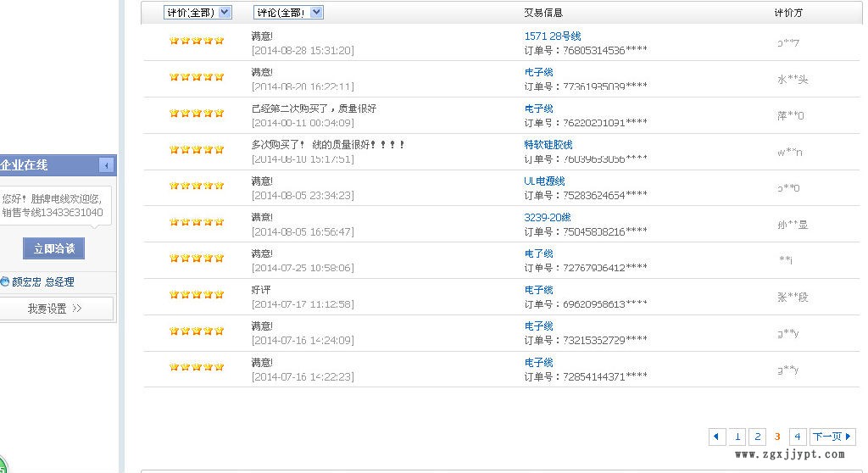Click the contact icon beside 颜宏忠
The width and height of the screenshot is (868, 473).
[4, 282]
